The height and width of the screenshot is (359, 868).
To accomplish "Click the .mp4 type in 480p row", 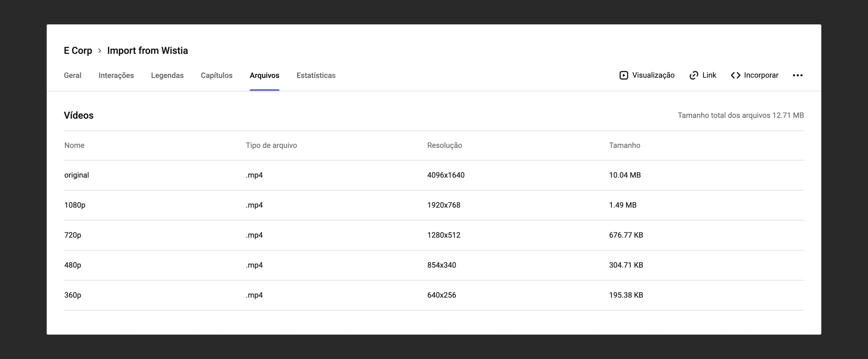I will [254, 265].
